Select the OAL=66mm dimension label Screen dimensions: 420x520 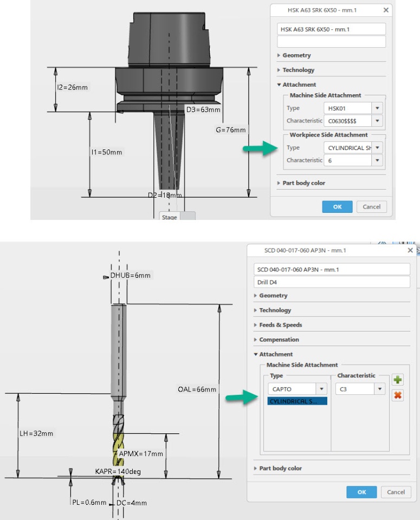[x=197, y=389]
